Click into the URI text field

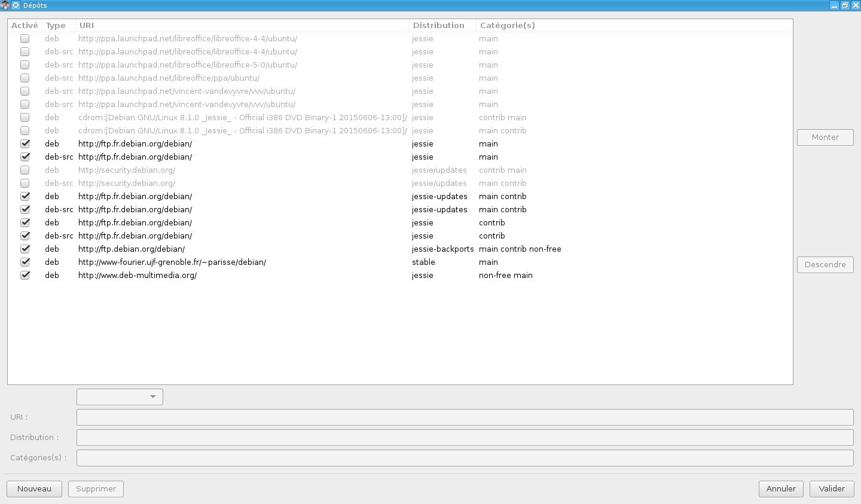point(465,417)
